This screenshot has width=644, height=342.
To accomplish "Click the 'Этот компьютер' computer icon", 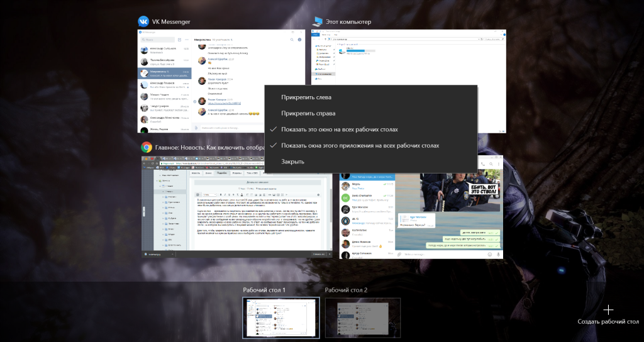I will coord(317,21).
